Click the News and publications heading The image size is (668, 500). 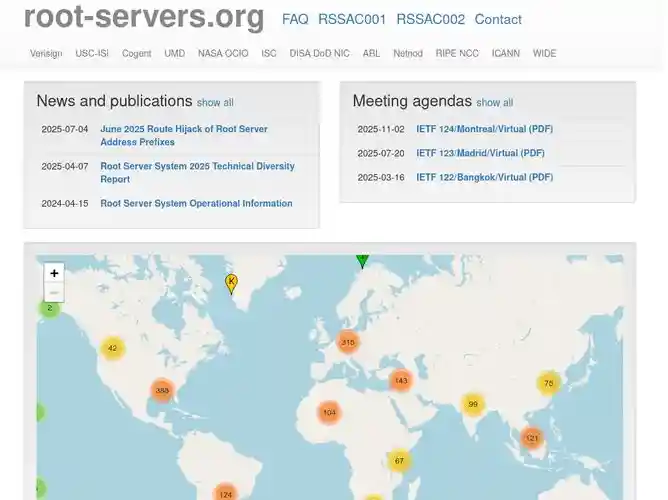point(114,101)
